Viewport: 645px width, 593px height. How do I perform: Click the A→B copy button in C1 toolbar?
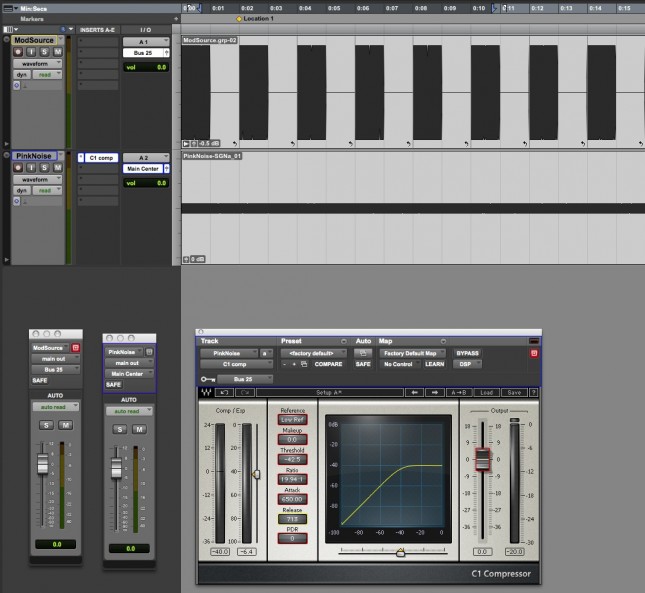pyautogui.click(x=459, y=392)
